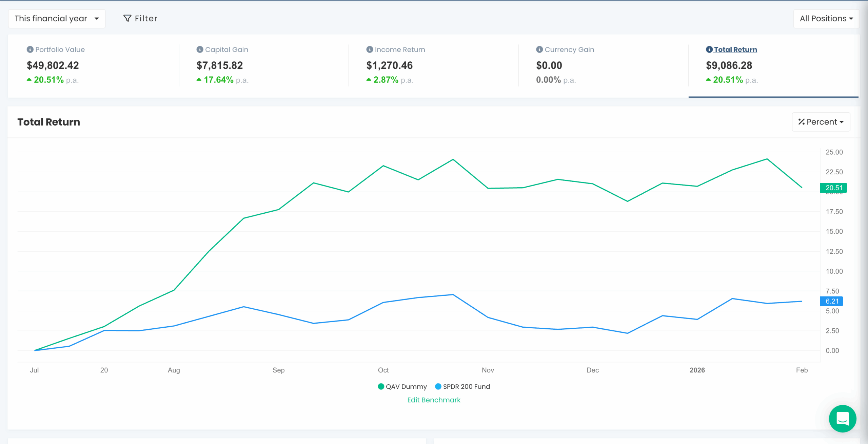Click the info icon beside Capital Gain

click(199, 49)
